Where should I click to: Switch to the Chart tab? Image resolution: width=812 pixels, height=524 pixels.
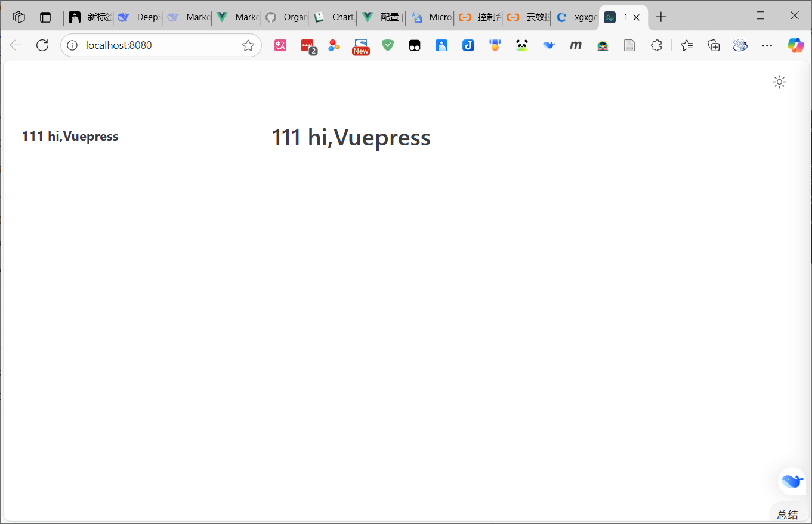click(334, 17)
